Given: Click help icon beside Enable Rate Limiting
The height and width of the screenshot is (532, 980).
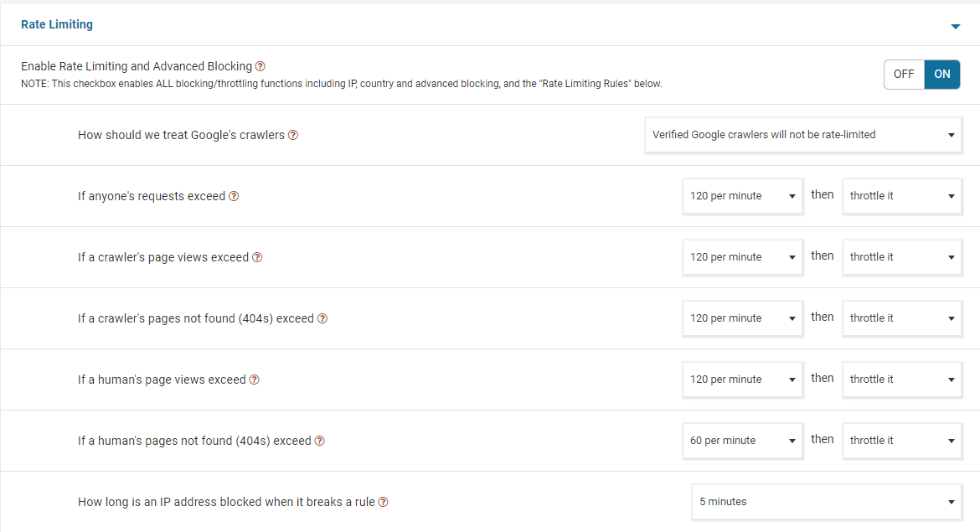Looking at the screenshot, I should point(260,66).
